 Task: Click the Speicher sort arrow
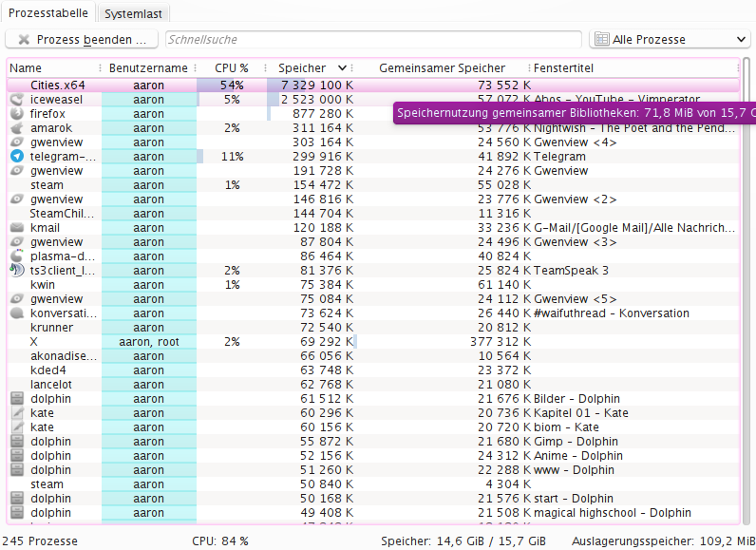pyautogui.click(x=342, y=68)
